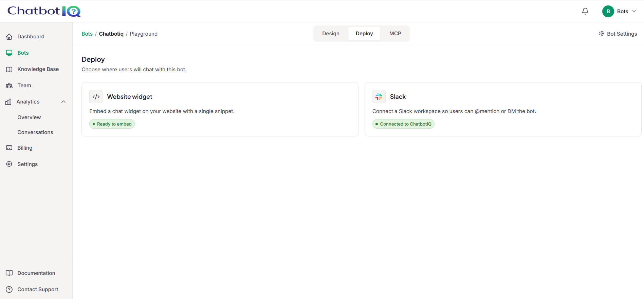Click the Slack logo icon
This screenshot has width=644, height=299.
click(379, 97)
